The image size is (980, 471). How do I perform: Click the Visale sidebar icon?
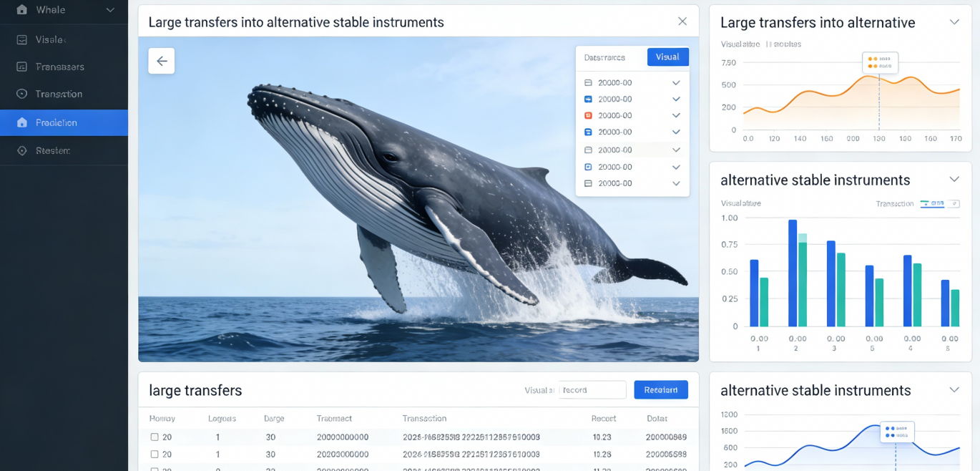point(22,40)
